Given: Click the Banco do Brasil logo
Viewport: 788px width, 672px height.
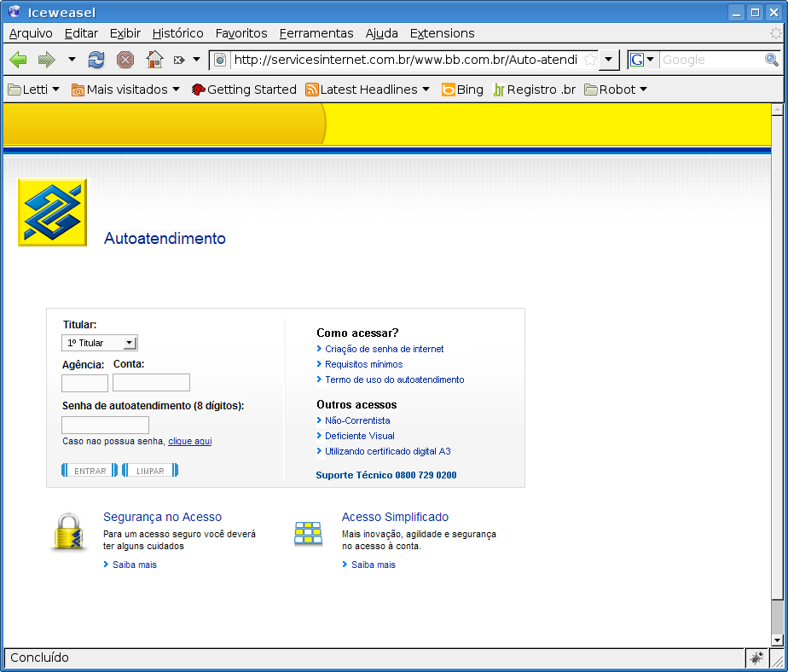Looking at the screenshot, I should point(52,212).
